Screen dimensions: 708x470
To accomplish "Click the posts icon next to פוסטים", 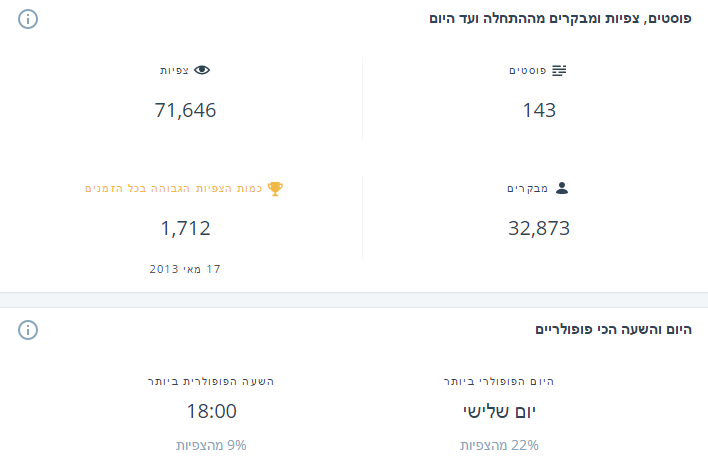I will pos(559,70).
